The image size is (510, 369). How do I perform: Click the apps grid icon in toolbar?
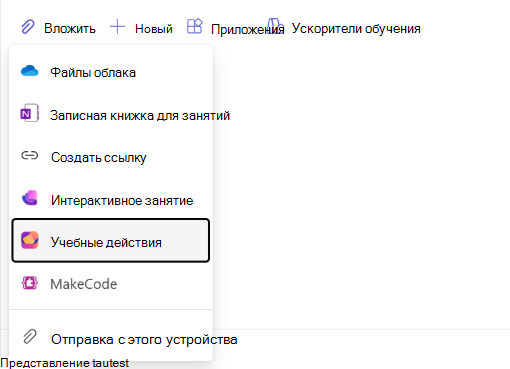[x=195, y=26]
